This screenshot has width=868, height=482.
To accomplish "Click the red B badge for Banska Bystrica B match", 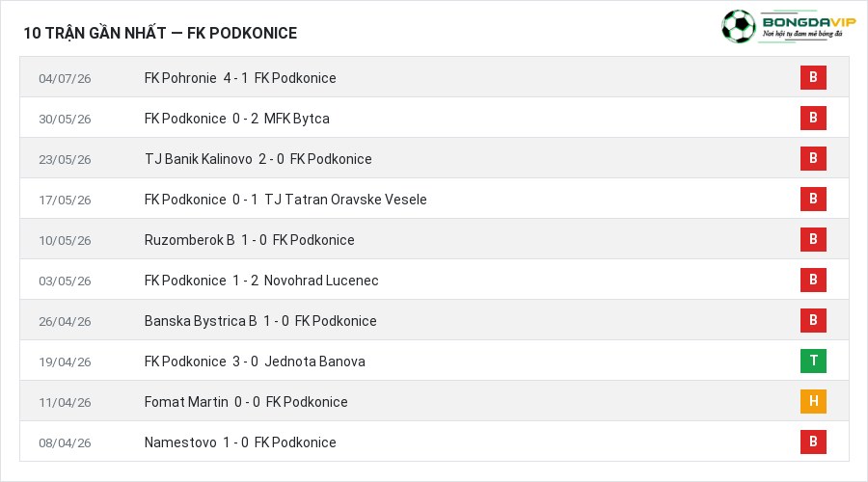I will tap(813, 320).
